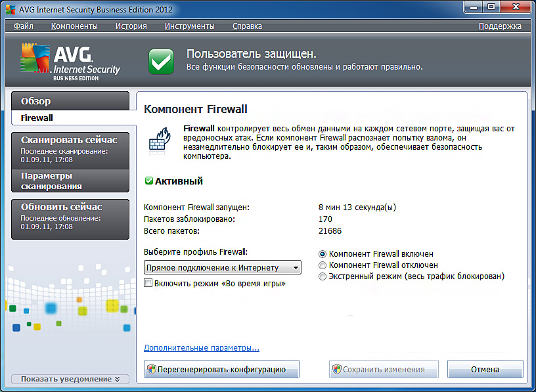Click the total packets value 21686
Screen dimensions: 536x392
click(330, 231)
